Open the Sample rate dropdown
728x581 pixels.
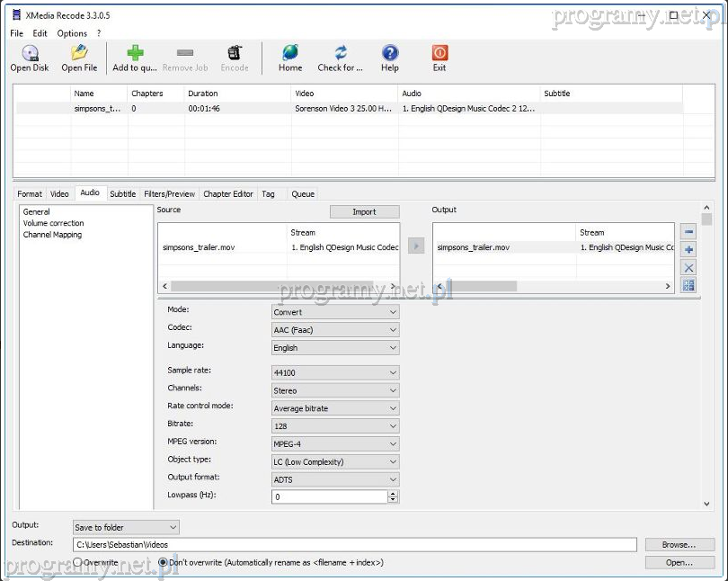point(335,372)
